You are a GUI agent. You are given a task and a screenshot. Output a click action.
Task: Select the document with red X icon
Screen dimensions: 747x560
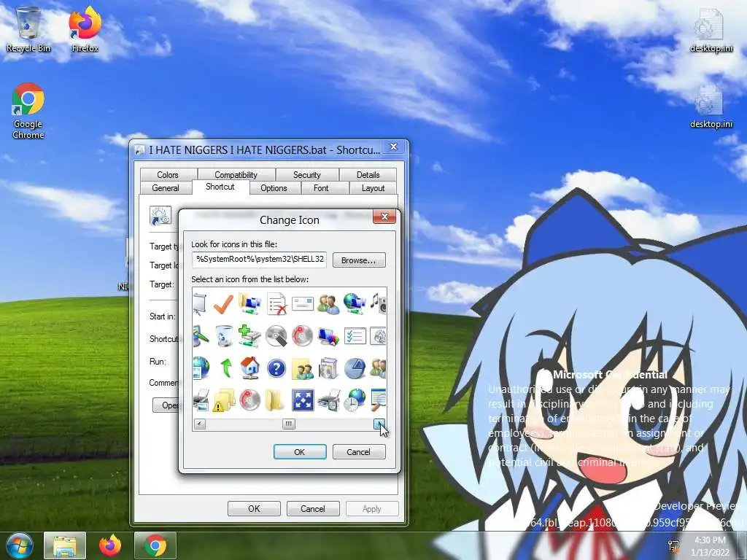coord(276,303)
